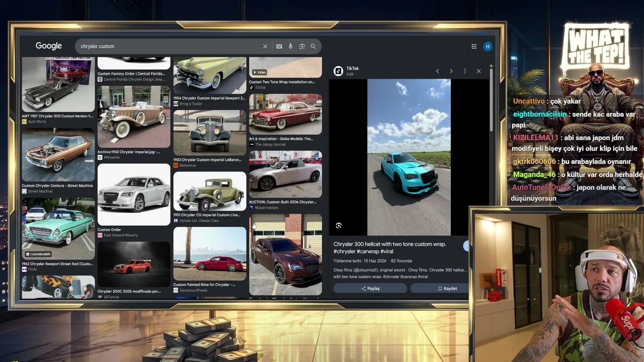Viewport: 644px width, 362px height.
Task: Open the maroon Chrysler 300 garage thumbnail
Action: pyautogui.click(x=285, y=254)
